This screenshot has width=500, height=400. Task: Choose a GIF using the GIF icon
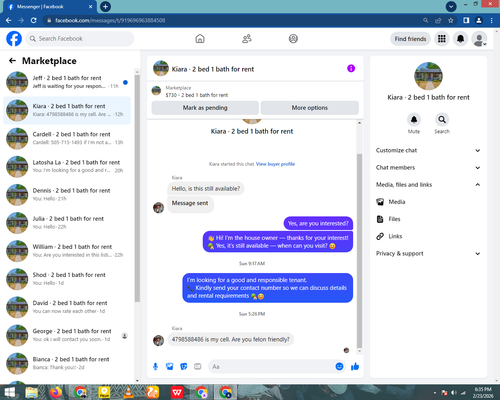coord(198,367)
